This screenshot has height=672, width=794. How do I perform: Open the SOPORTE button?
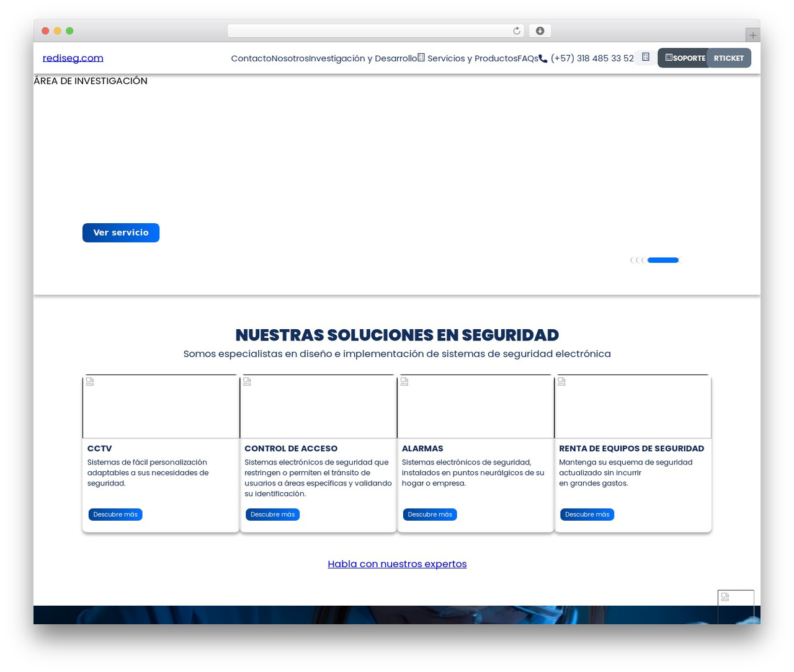click(x=684, y=58)
